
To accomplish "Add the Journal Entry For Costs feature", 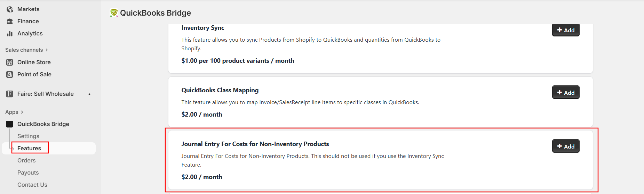I will point(566,146).
